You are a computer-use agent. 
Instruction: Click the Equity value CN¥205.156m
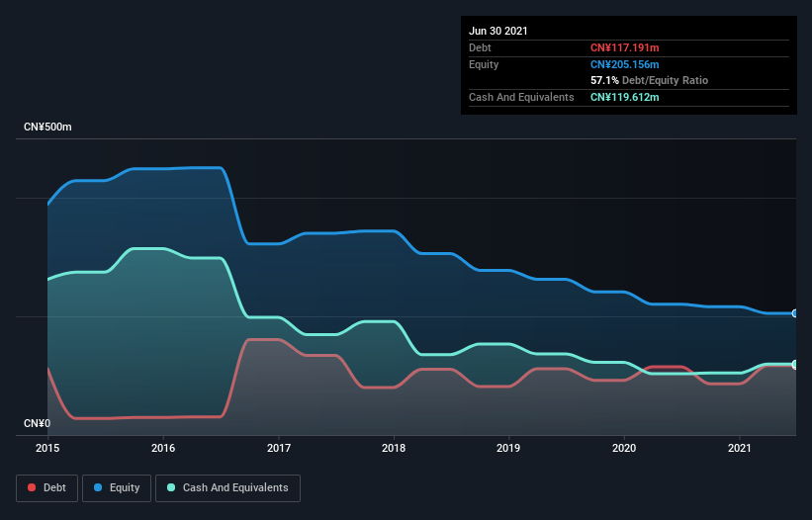[624, 64]
